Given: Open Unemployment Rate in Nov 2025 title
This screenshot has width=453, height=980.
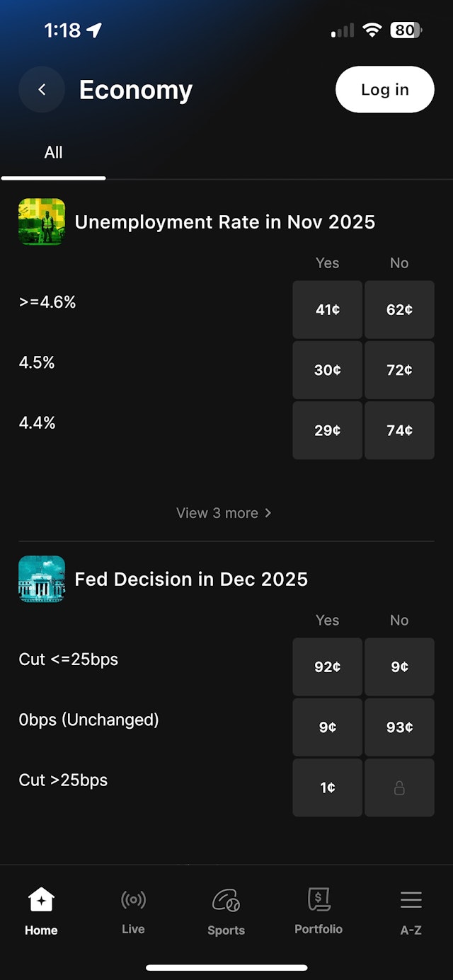Looking at the screenshot, I should [x=224, y=222].
